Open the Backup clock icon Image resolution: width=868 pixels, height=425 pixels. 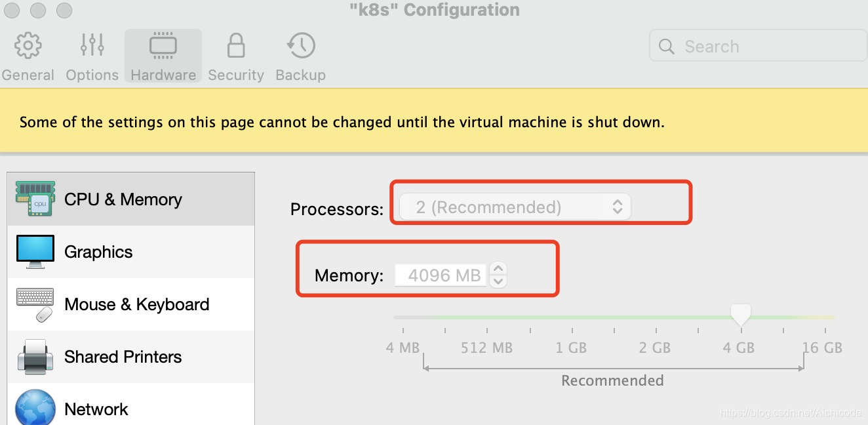(x=301, y=45)
